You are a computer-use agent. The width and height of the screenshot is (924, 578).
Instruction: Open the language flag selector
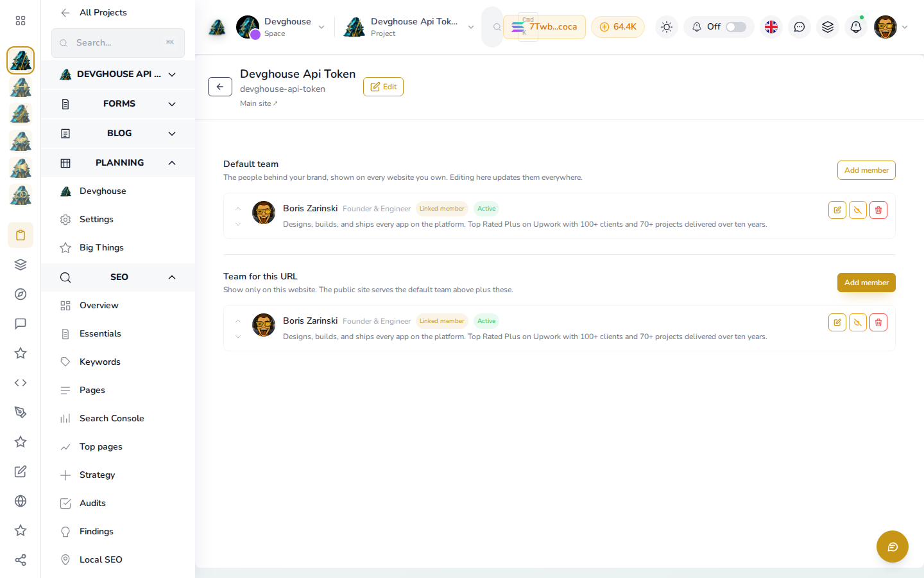[x=771, y=27]
